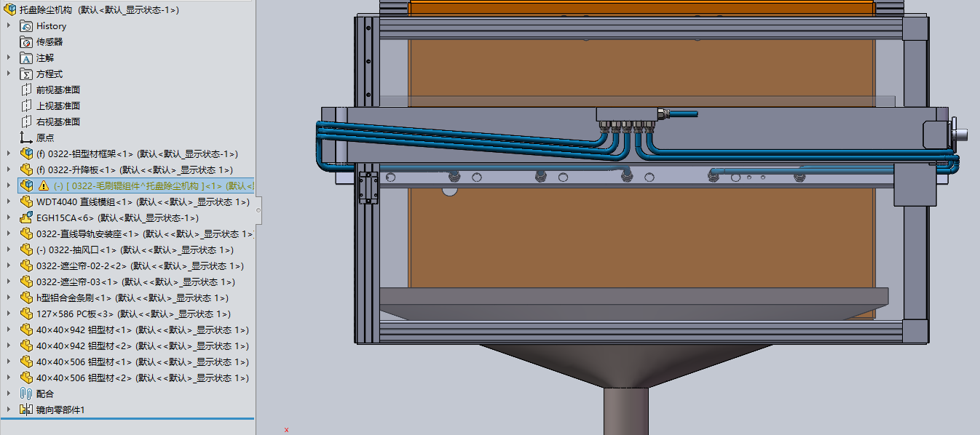Click the 配合 mates paperclip icon

(x=26, y=394)
